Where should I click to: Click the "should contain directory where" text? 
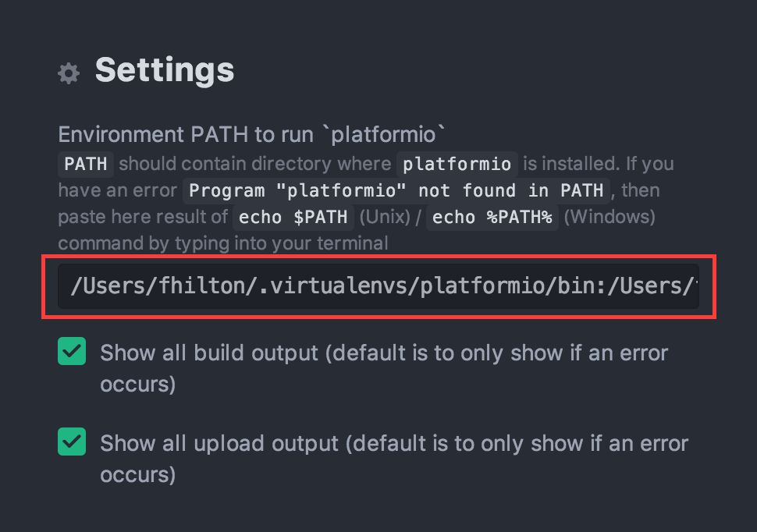pyautogui.click(x=255, y=164)
